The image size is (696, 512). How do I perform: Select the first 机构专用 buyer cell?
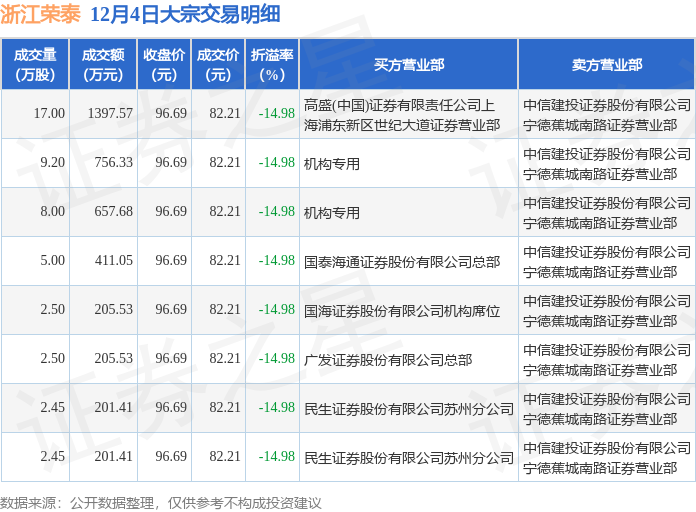(x=409, y=163)
